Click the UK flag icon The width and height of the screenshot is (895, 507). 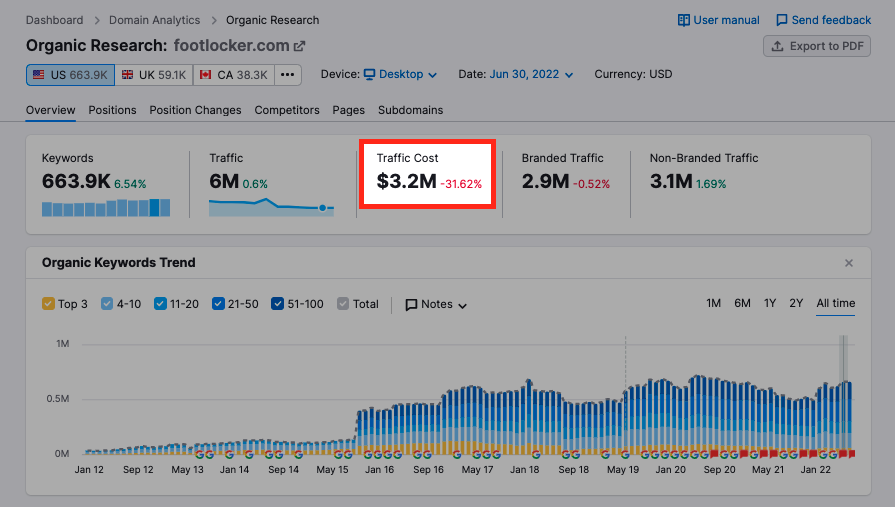click(x=127, y=75)
